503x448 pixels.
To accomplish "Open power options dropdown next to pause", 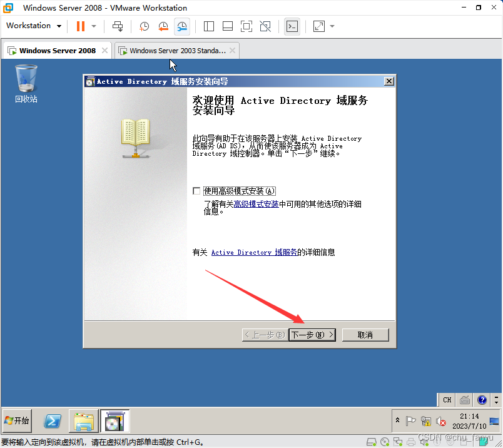I will [94, 26].
